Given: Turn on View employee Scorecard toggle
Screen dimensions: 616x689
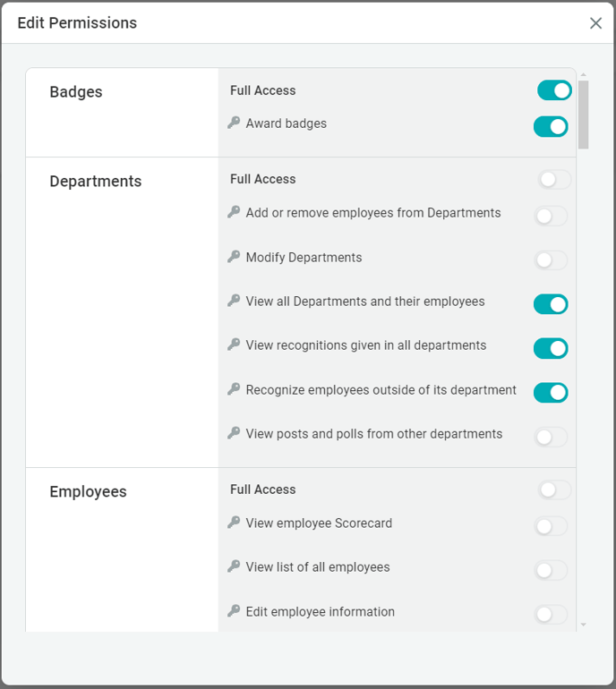Looking at the screenshot, I should [x=551, y=526].
